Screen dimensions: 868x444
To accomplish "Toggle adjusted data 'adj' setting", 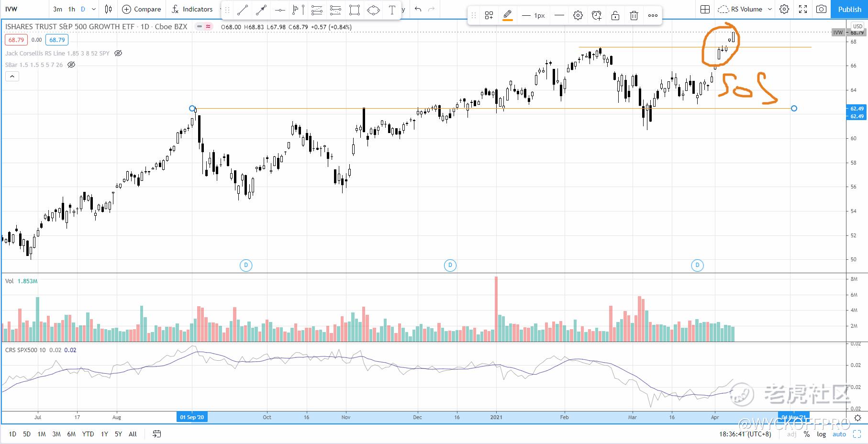I will coord(792,434).
